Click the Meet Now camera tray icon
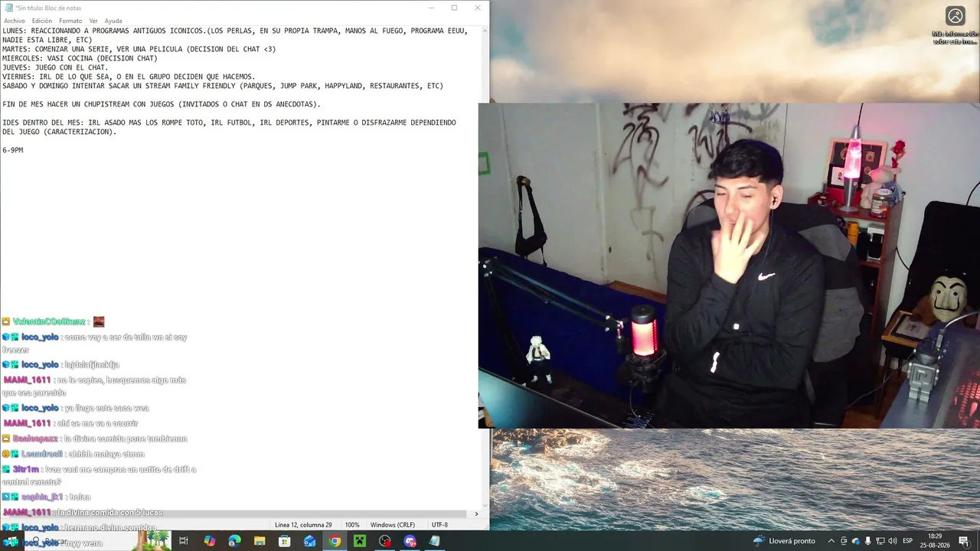Image resolution: width=980 pixels, height=551 pixels. click(x=844, y=541)
